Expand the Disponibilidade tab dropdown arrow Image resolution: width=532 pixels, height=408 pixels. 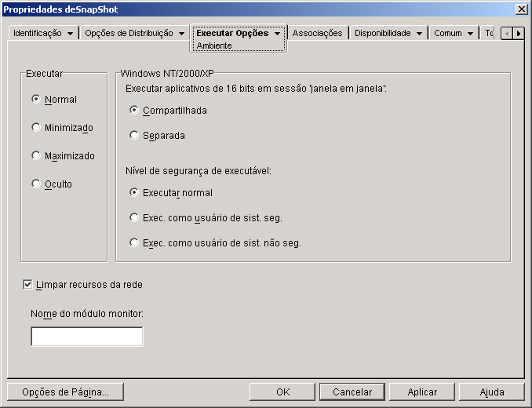point(419,34)
